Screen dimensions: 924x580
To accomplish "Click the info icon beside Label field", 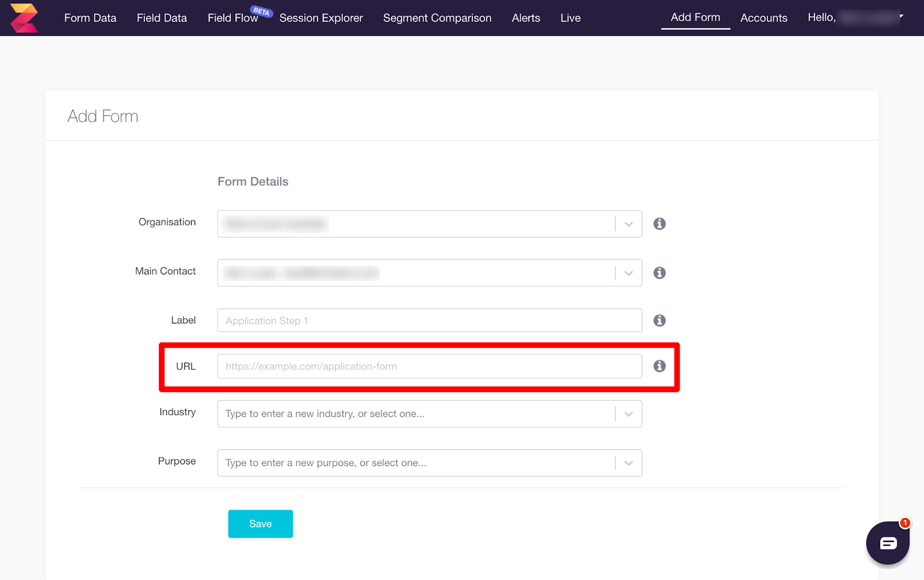I will [660, 320].
